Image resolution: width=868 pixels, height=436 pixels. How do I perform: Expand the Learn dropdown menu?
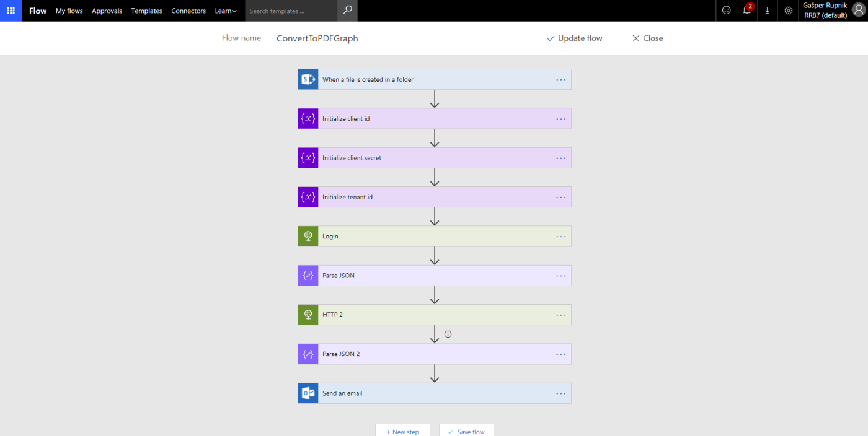tap(226, 11)
